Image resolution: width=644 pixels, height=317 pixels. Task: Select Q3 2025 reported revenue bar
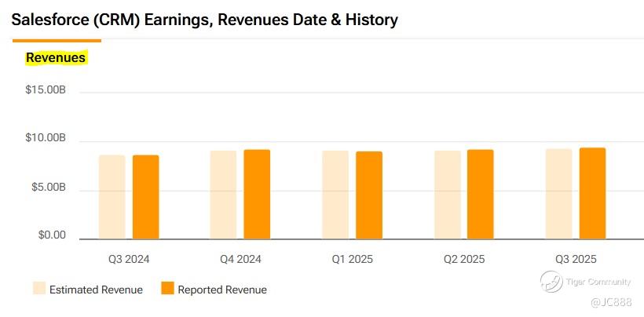click(x=592, y=194)
